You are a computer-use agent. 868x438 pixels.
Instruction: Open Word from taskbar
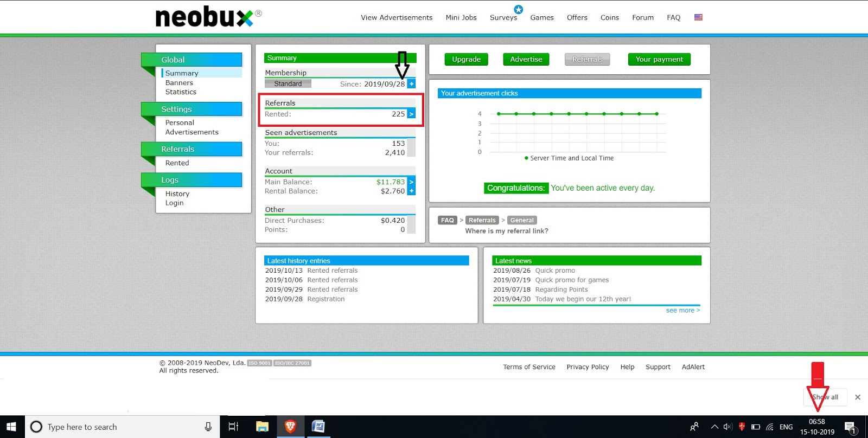point(318,427)
